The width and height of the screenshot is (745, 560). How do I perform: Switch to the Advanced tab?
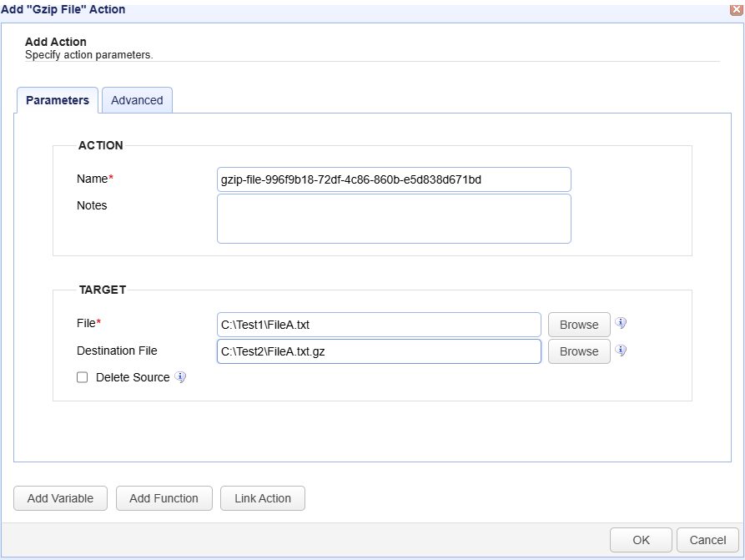pos(137,100)
